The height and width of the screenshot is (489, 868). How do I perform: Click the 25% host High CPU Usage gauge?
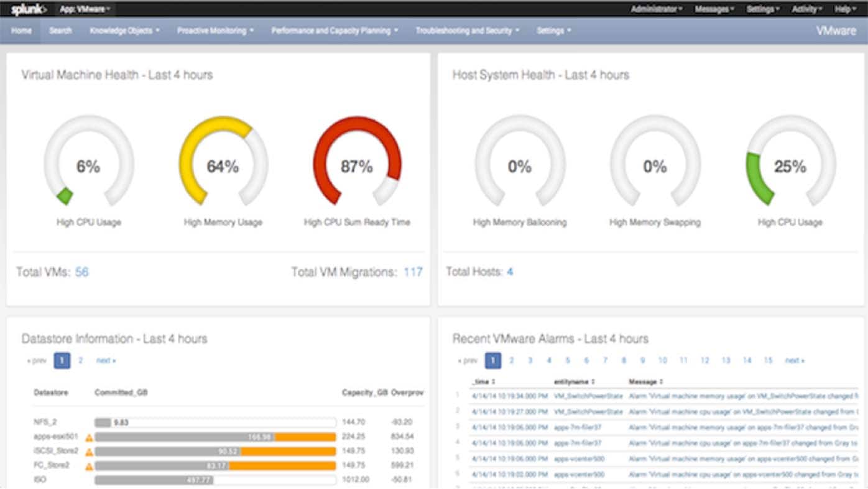click(x=790, y=161)
